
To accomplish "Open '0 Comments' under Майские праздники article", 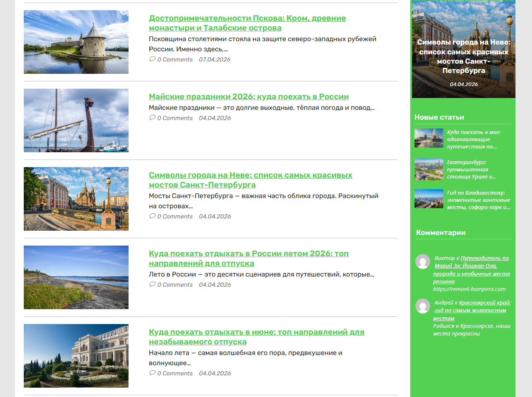I will coord(175,118).
